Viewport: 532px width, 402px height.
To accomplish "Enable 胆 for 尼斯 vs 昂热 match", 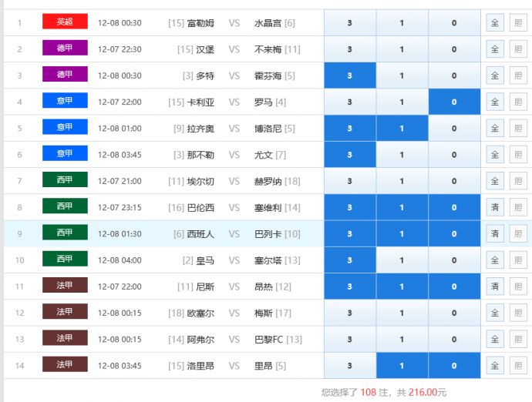I will (x=517, y=286).
